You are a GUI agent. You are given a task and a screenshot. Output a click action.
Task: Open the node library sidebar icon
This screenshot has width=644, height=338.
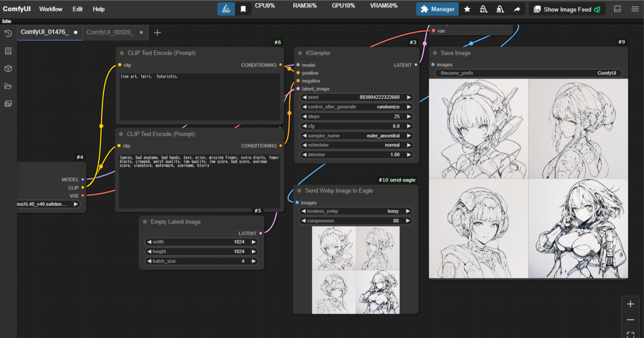coord(8,51)
